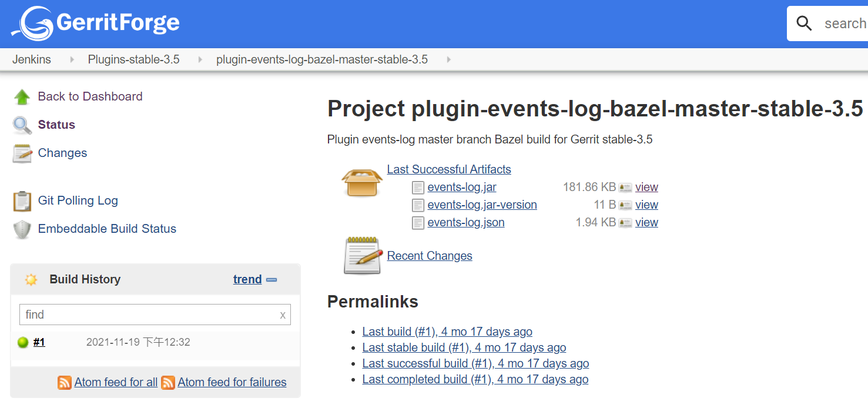This screenshot has height=408, width=868.
Task: Open Last successful build (#1) permalink
Action: click(x=475, y=363)
